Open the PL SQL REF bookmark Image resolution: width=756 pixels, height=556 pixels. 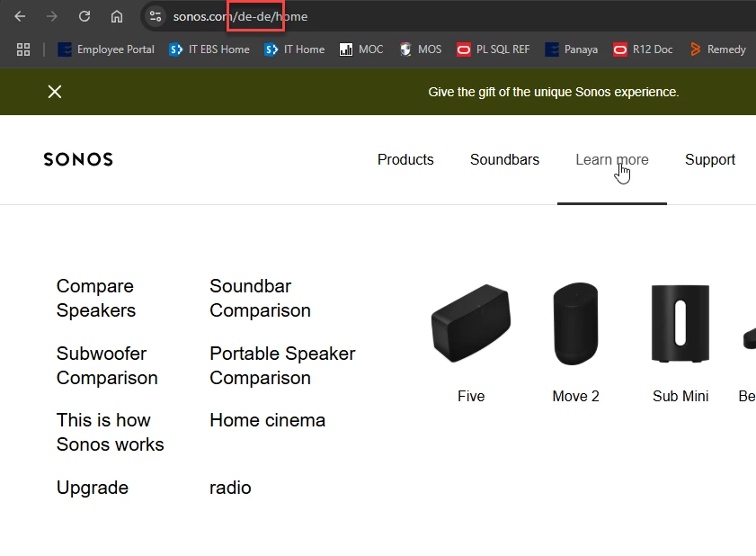[494, 49]
